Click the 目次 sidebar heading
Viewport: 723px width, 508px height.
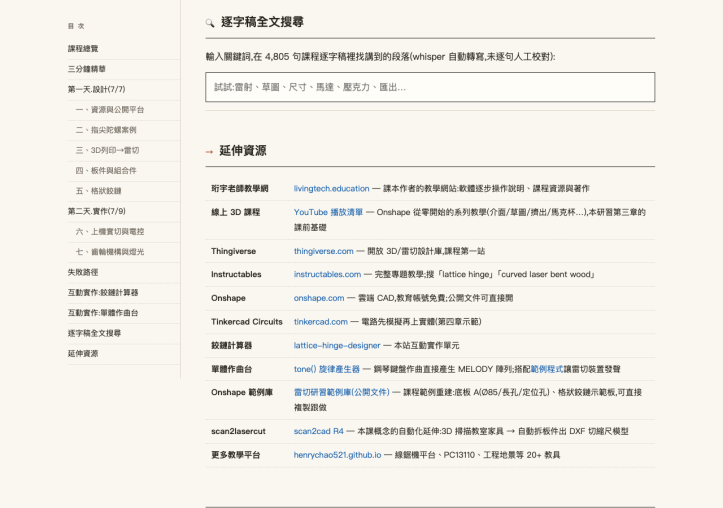click(76, 26)
